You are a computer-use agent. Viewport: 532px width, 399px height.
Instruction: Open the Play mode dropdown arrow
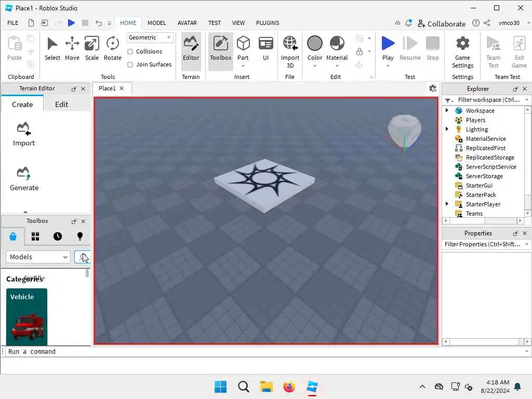(x=388, y=66)
